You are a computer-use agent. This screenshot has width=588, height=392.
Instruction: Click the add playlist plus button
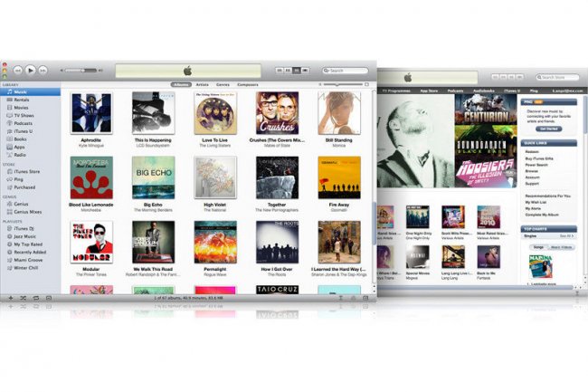(9, 297)
